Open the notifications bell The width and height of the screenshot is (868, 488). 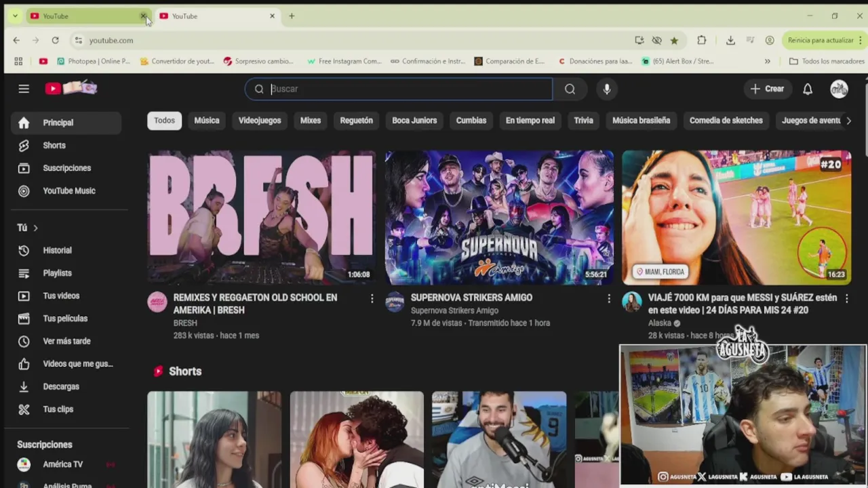pyautogui.click(x=808, y=89)
